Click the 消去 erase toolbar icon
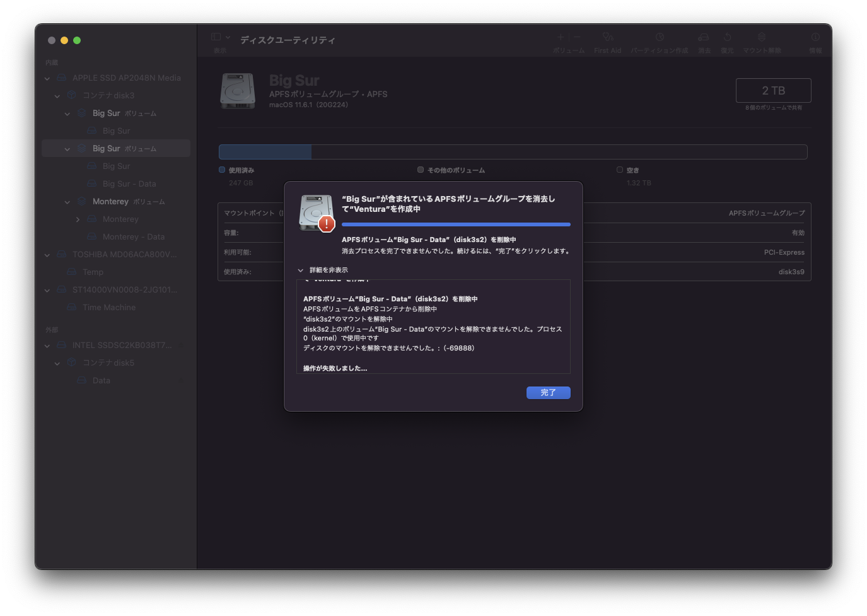867x616 pixels. pos(704,37)
